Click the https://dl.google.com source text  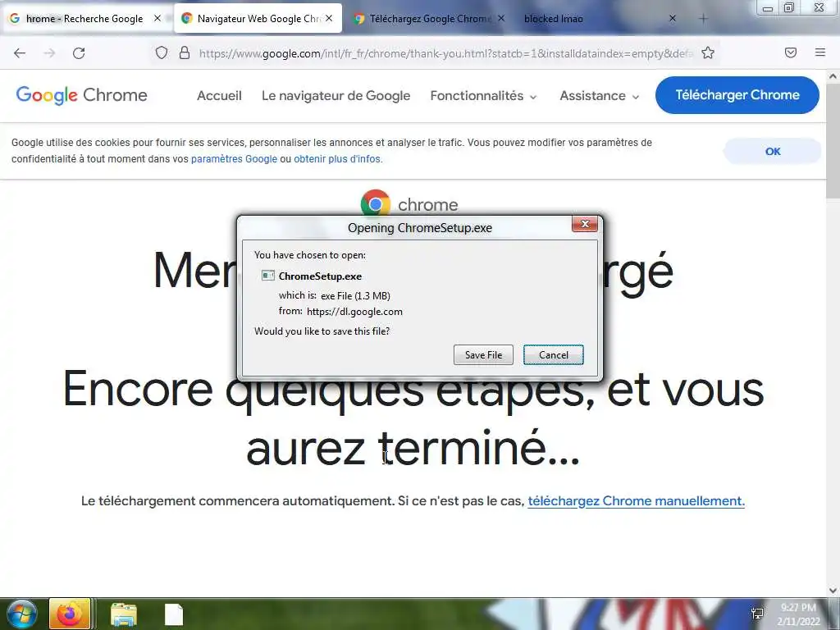354,312
